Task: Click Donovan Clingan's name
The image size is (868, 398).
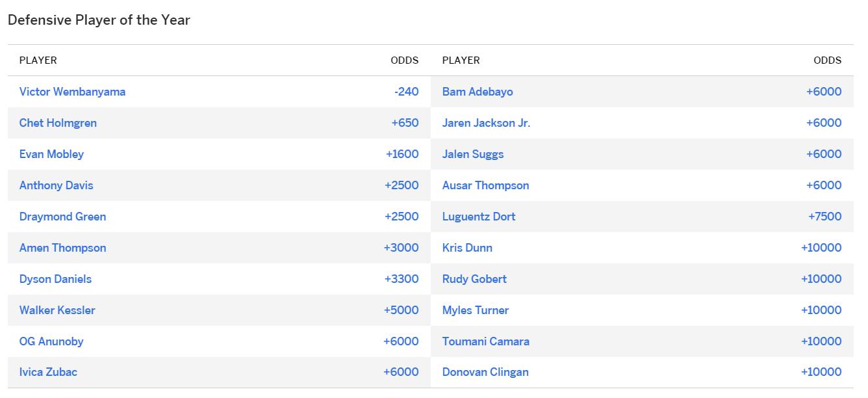Action: click(x=485, y=372)
